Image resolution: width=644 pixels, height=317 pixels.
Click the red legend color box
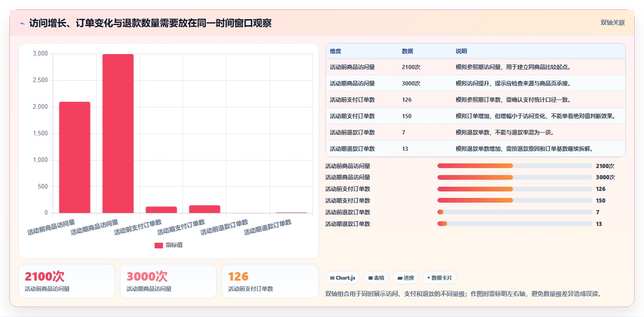[x=159, y=245]
